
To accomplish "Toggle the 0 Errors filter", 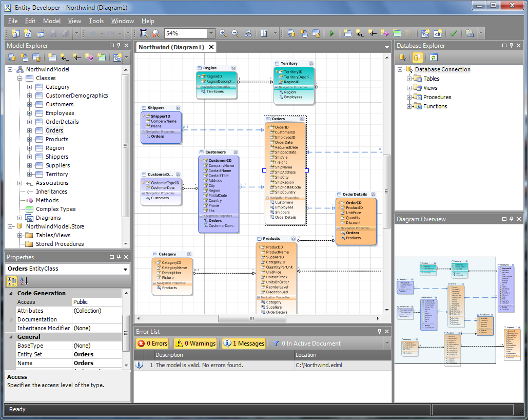I will 152,343.
